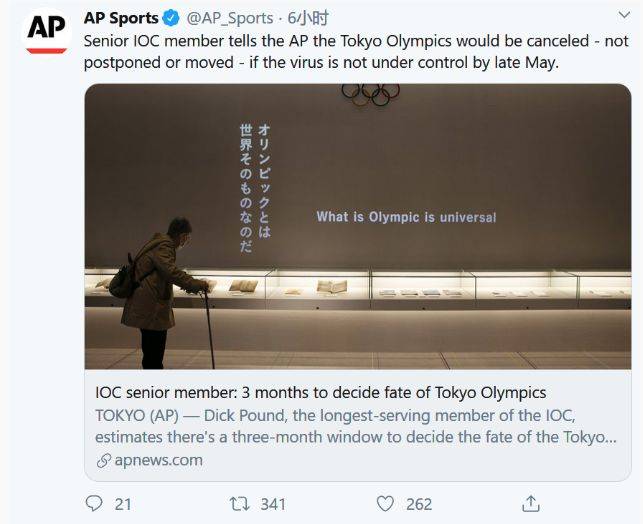This screenshot has width=643, height=524.
Task: Click the @AP_Sports handle
Action: (230, 18)
